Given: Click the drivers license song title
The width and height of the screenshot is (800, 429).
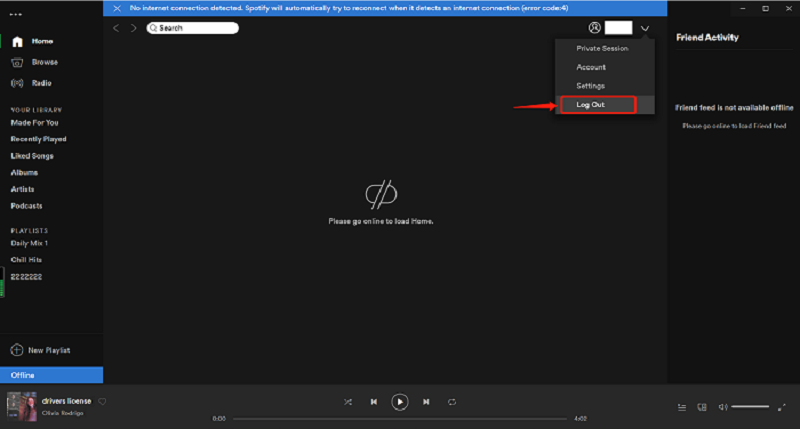Looking at the screenshot, I should 66,401.
